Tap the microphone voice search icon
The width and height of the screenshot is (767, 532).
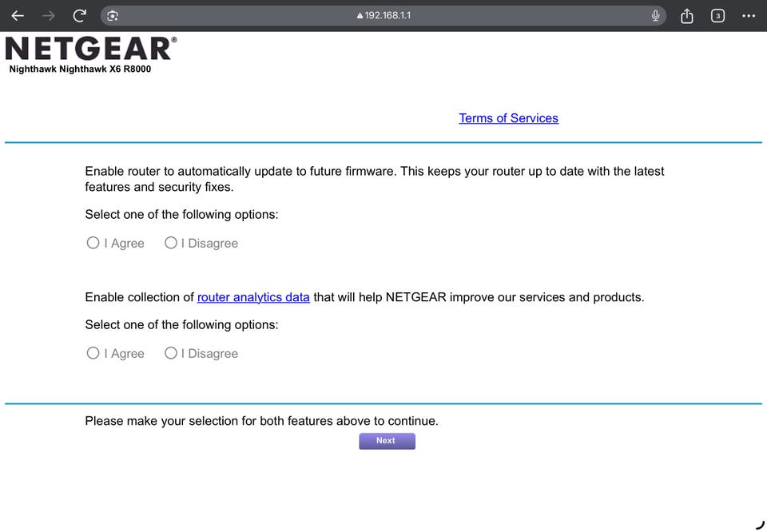(655, 16)
